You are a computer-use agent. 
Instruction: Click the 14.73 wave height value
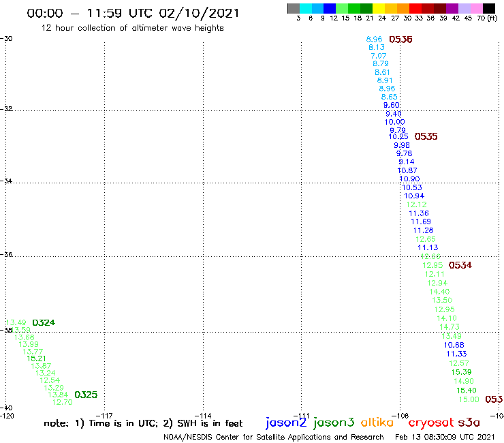coord(450,327)
